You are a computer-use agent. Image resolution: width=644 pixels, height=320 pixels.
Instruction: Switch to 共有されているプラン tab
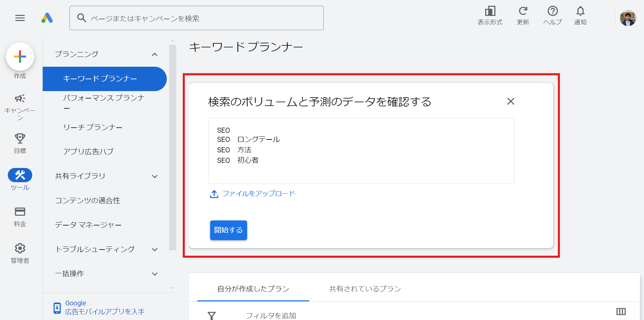[365, 289]
